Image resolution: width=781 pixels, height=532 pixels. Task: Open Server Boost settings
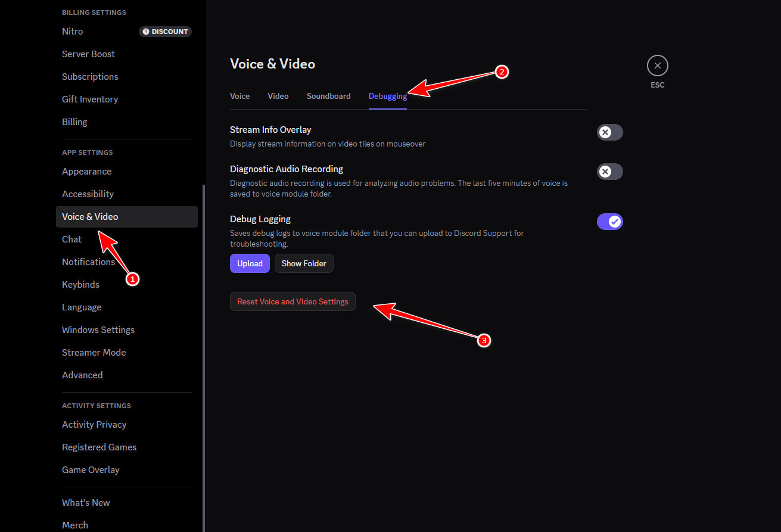point(127,54)
